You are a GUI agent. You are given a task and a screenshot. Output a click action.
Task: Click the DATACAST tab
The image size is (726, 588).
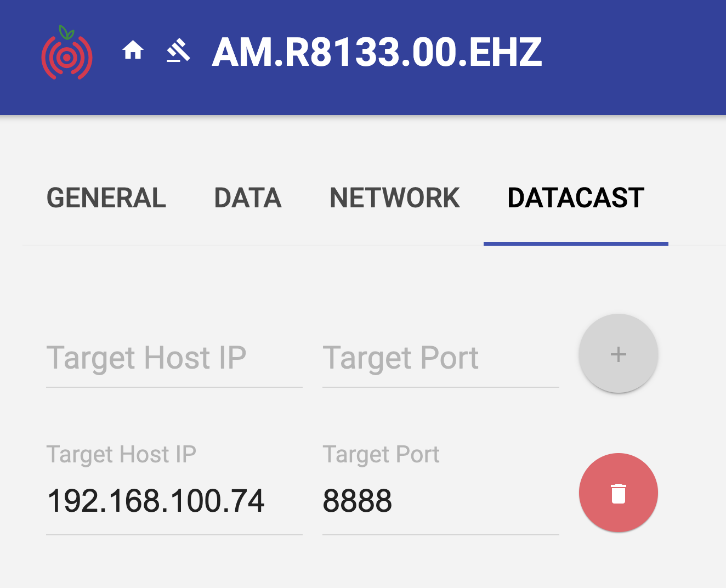point(576,198)
